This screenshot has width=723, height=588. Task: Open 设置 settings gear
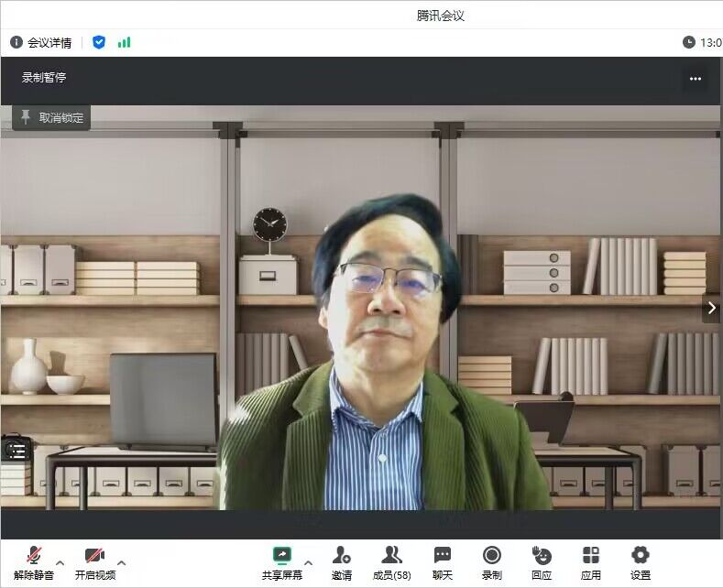(x=641, y=561)
